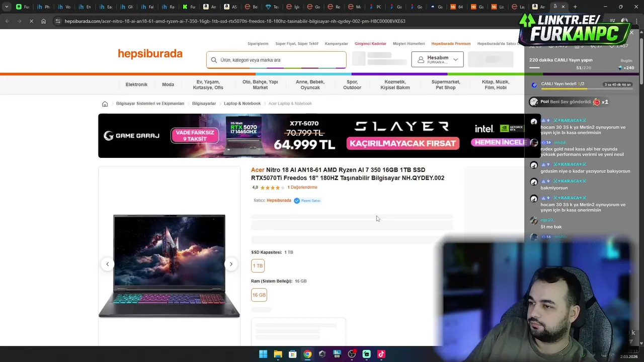The height and width of the screenshot is (362, 644).
Task: Open OBS Studio from taskbar
Action: click(352, 354)
